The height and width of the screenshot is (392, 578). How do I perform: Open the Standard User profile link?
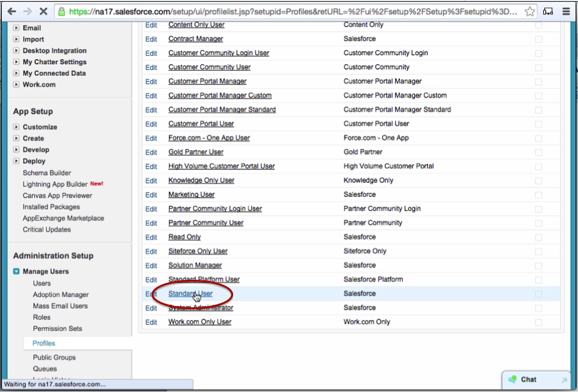pos(190,294)
